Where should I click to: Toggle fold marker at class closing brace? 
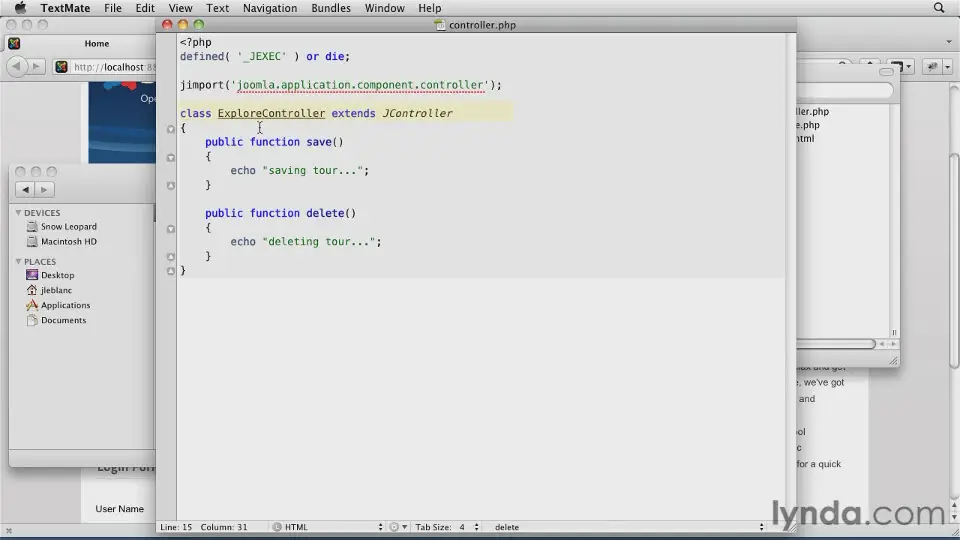point(171,271)
